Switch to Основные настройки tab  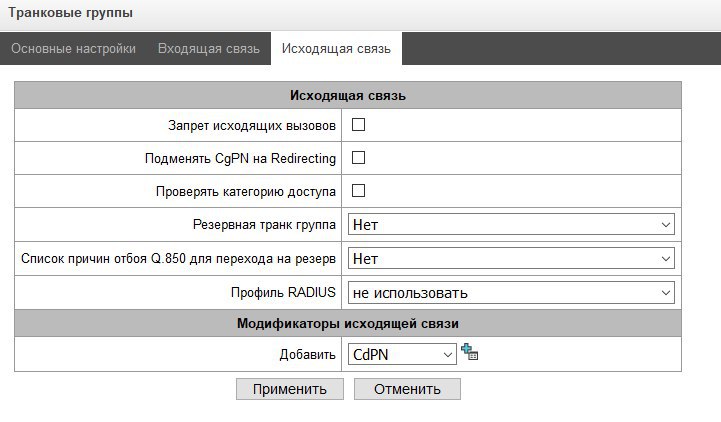(x=74, y=48)
